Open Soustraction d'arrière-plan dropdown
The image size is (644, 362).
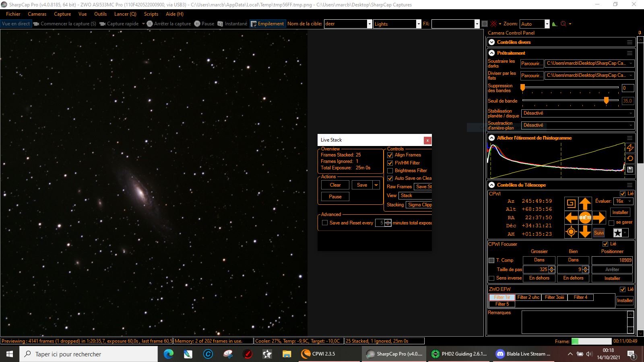tap(578, 125)
